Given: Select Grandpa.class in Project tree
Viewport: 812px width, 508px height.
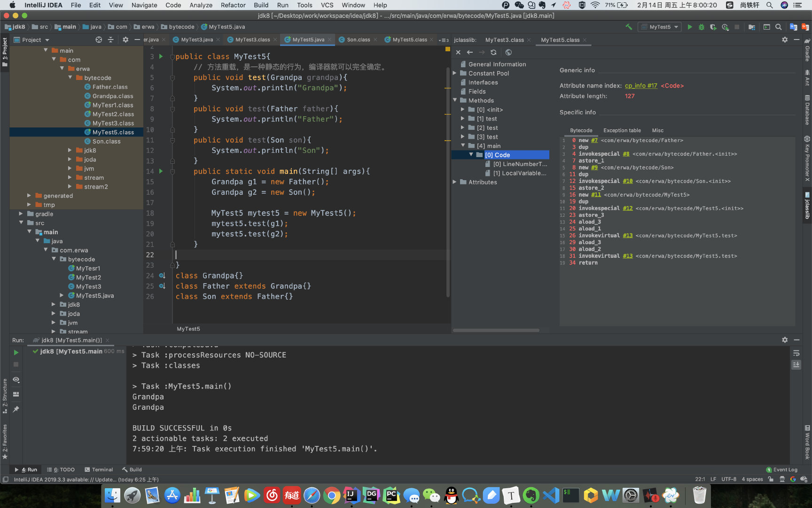Looking at the screenshot, I should point(112,96).
